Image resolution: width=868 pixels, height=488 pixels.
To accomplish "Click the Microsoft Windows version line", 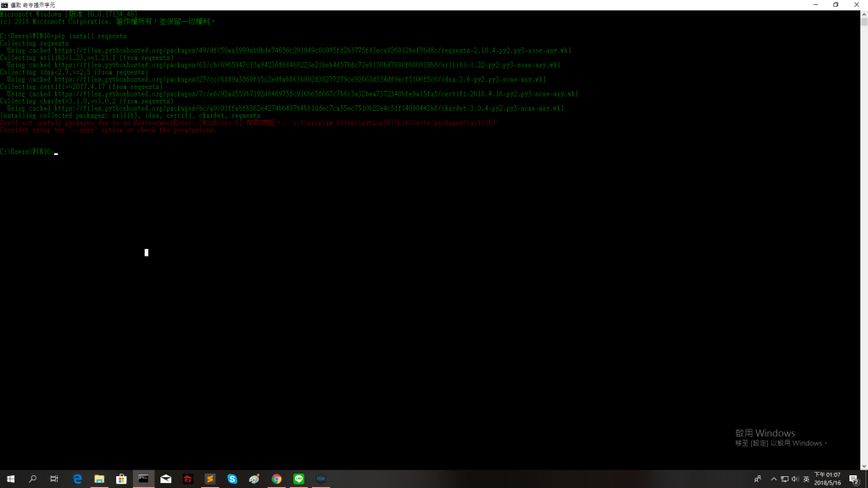I will tap(69, 14).
